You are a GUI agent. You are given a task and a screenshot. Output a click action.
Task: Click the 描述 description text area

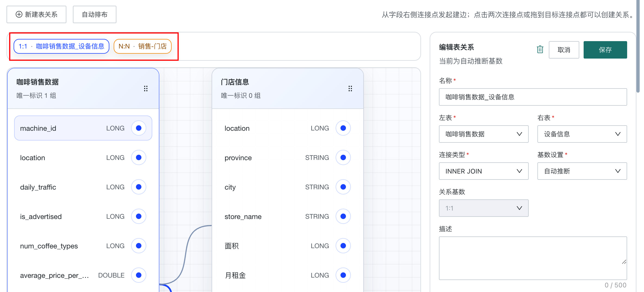click(533, 258)
